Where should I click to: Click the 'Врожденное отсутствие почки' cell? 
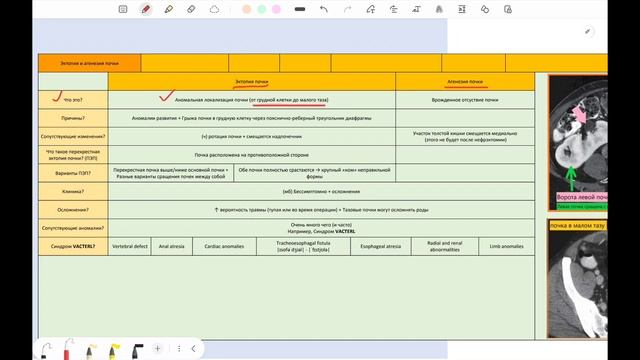click(x=465, y=100)
